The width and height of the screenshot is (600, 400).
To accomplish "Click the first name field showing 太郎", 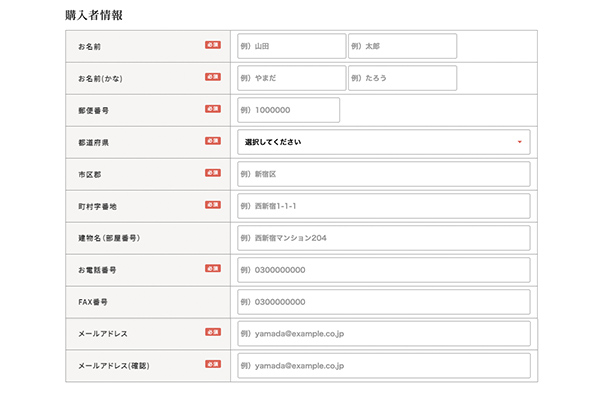I will 402,46.
